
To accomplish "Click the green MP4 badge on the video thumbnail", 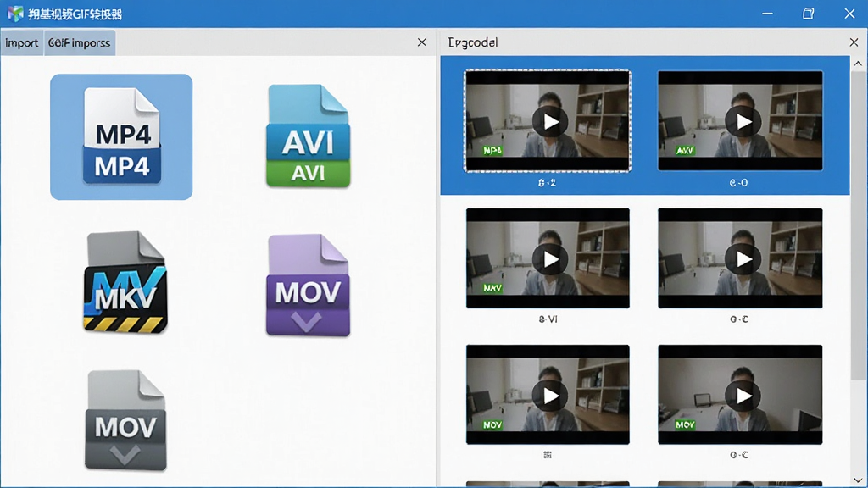I will coord(492,151).
